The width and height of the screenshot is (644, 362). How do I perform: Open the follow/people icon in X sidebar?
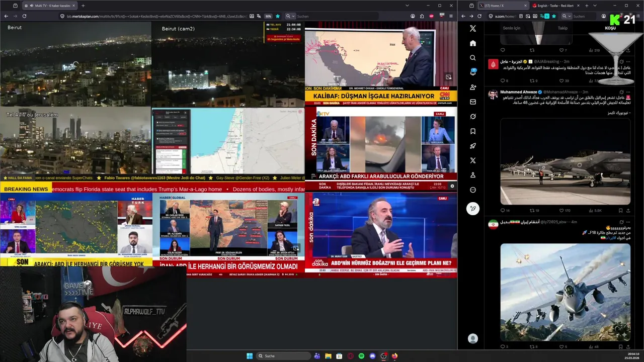(473, 87)
